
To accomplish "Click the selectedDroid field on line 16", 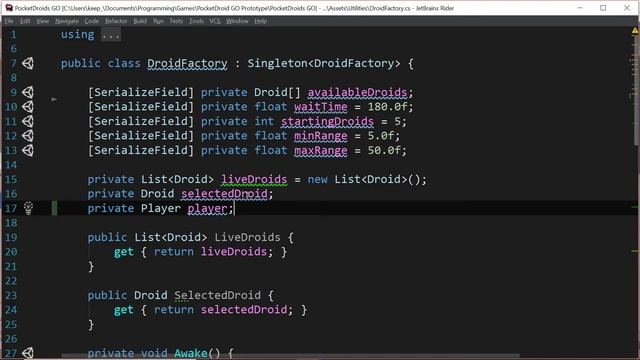I will click(224, 194).
